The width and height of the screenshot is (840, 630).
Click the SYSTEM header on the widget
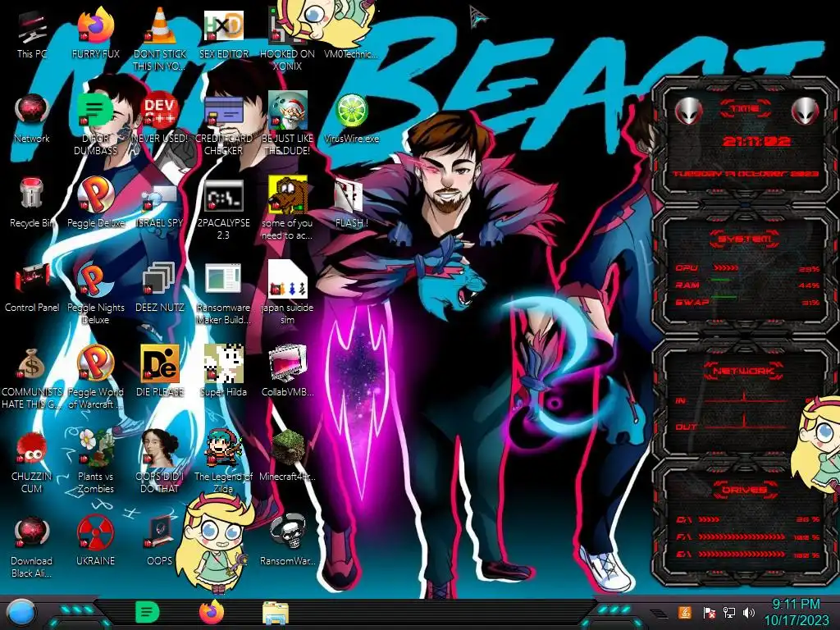(745, 239)
